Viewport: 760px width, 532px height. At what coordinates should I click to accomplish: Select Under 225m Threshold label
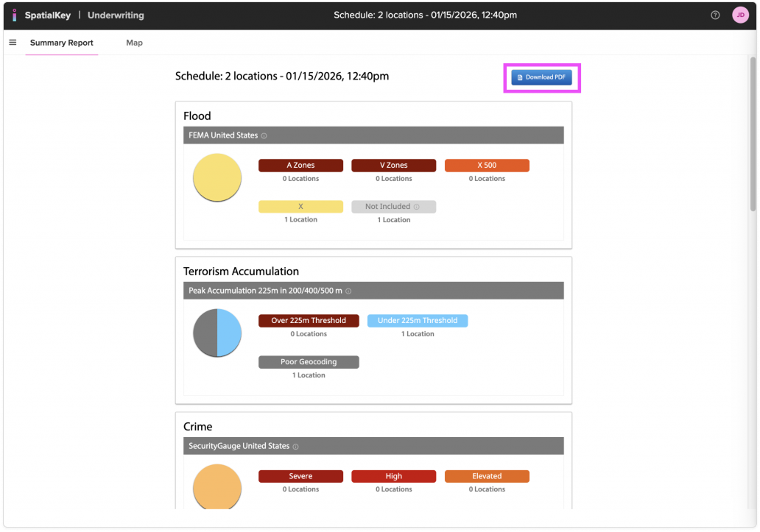point(418,321)
